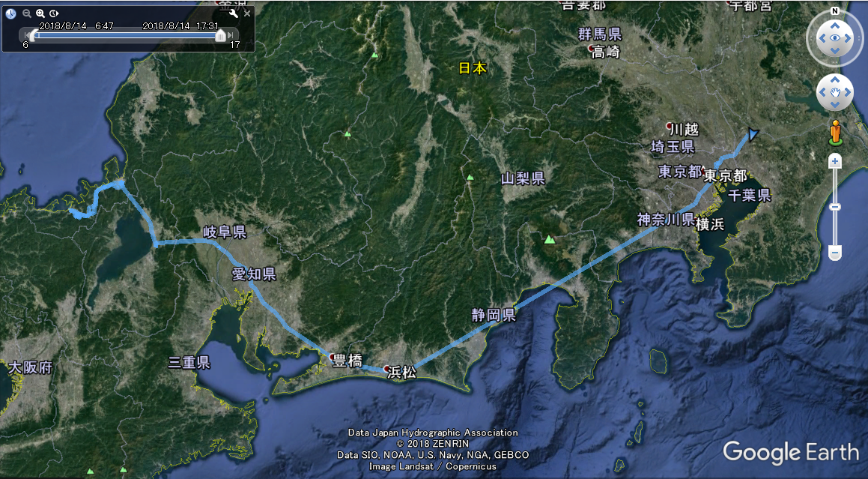Click the 大阪府 prefecture label

[x=31, y=367]
